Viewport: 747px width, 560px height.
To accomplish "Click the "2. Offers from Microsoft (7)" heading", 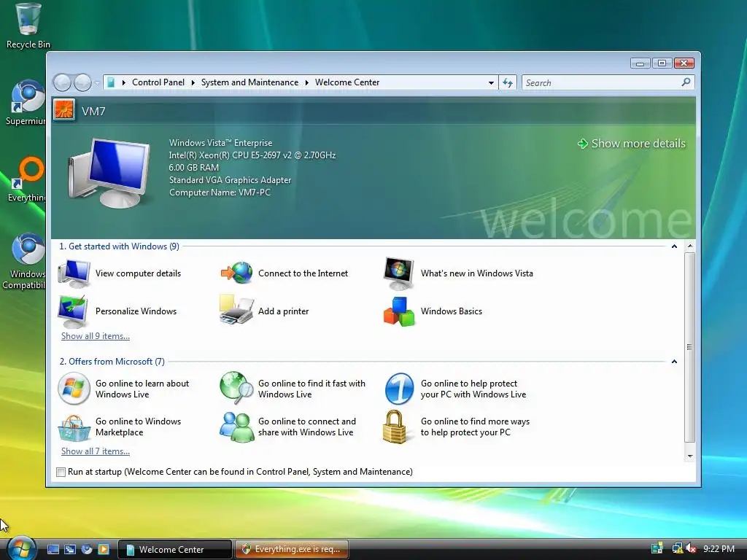I will 112,362.
